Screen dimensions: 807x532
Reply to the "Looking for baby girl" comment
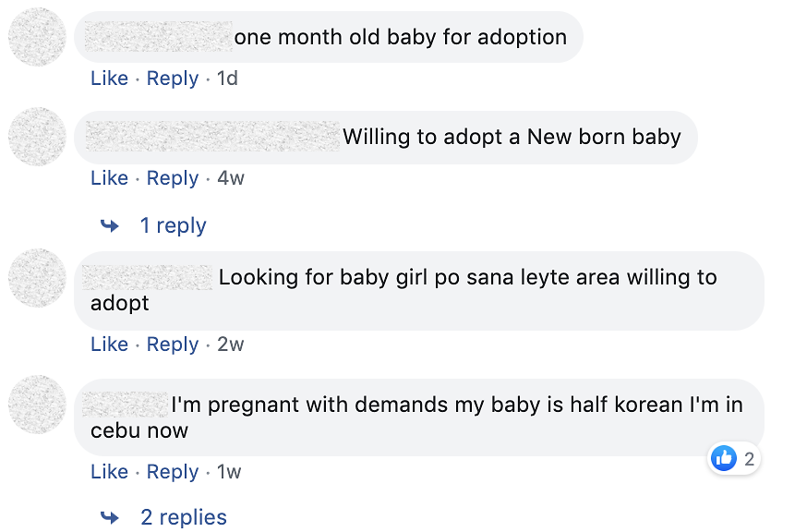click(x=173, y=345)
